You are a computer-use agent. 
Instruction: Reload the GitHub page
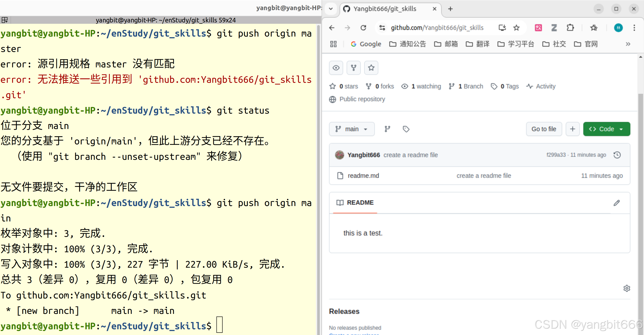(363, 28)
